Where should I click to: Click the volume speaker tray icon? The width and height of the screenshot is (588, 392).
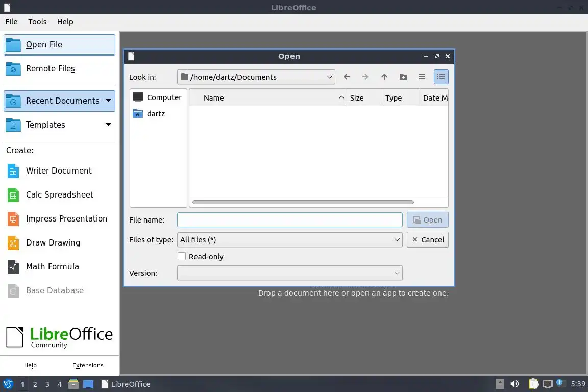coord(514,384)
